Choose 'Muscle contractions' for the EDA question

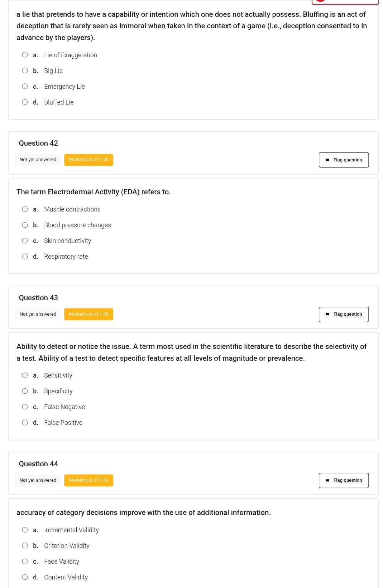(x=25, y=209)
